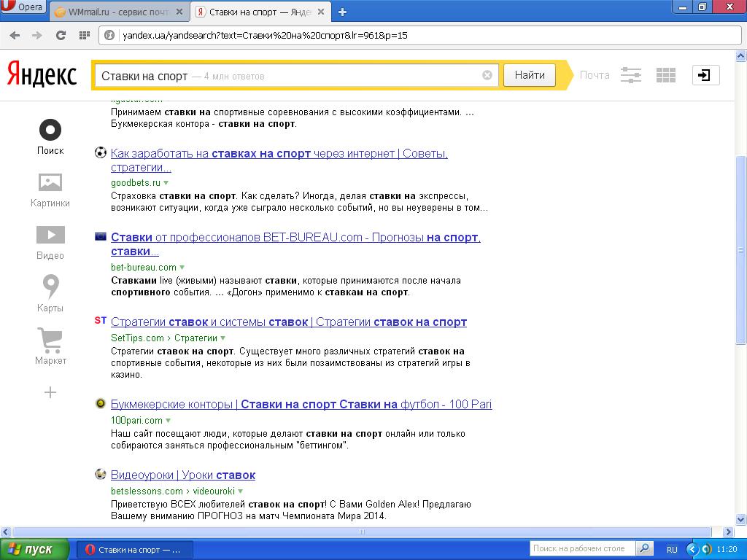This screenshot has height=560, width=747.
Task: Open the Yandex services grid icon
Action: coord(665,75)
